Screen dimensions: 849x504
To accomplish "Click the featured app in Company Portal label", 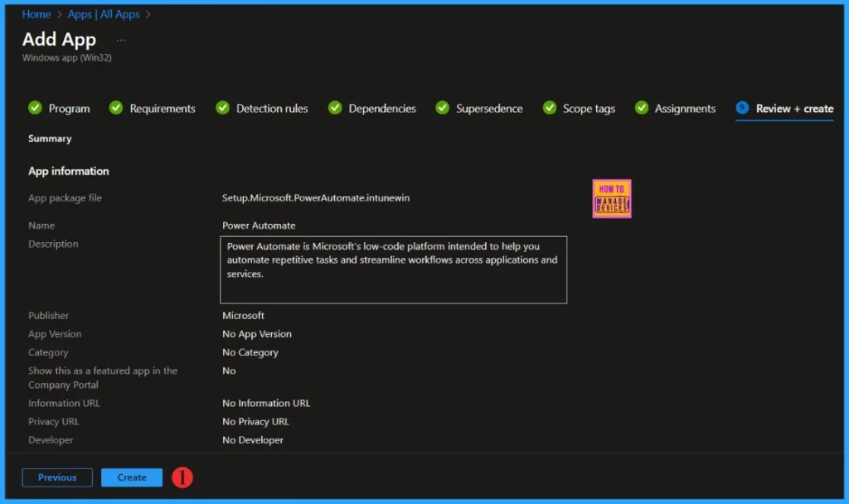I will (103, 378).
